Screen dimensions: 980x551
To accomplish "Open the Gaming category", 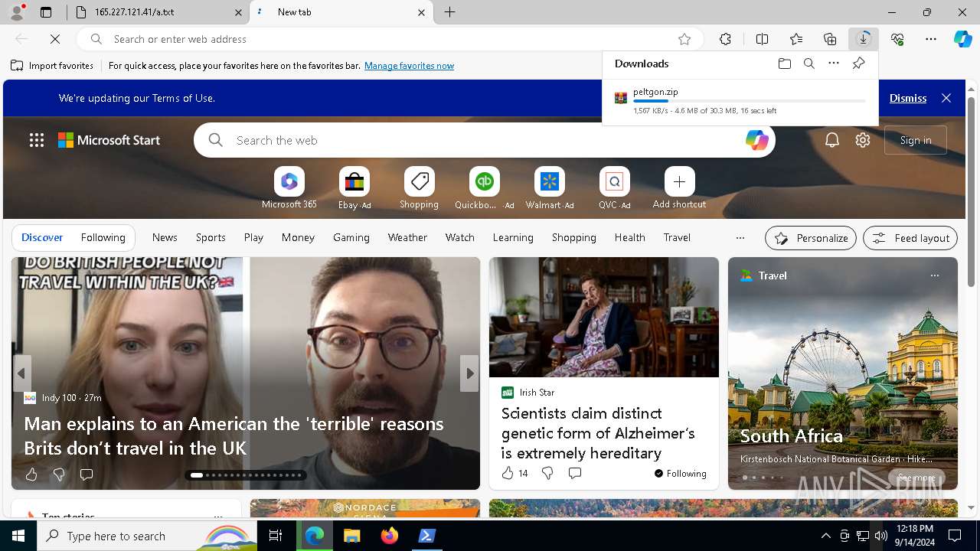I will click(x=351, y=237).
